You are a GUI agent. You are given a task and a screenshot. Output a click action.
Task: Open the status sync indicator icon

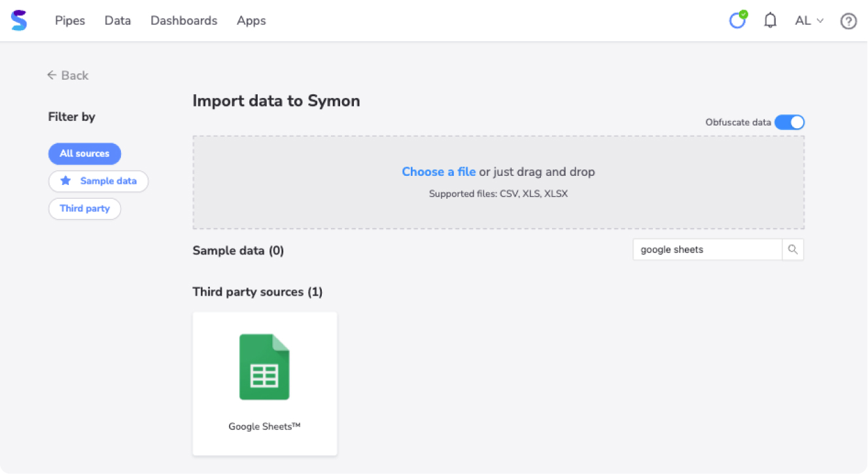(x=738, y=20)
